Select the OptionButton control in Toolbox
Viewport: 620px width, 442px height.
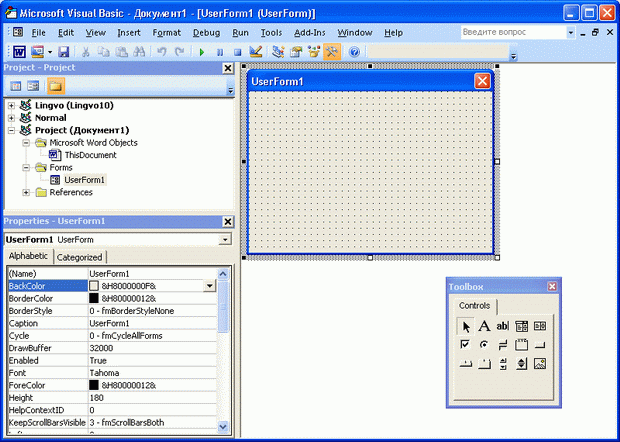pos(484,345)
